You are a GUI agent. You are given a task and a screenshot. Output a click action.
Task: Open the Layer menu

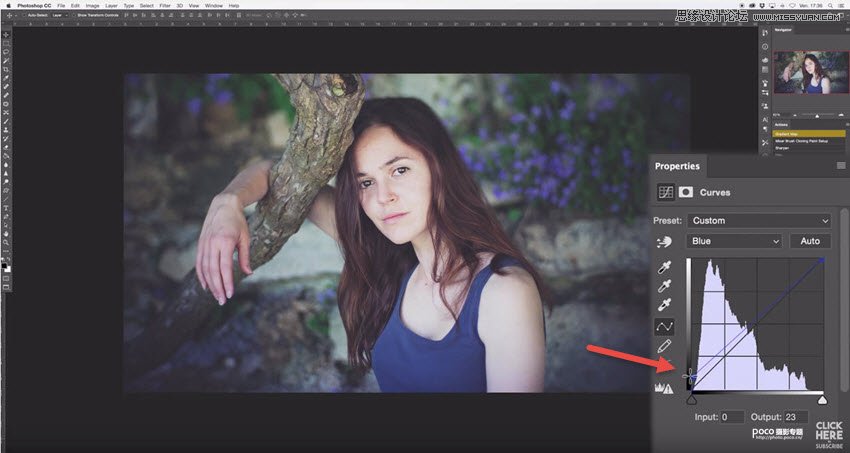[x=111, y=5]
